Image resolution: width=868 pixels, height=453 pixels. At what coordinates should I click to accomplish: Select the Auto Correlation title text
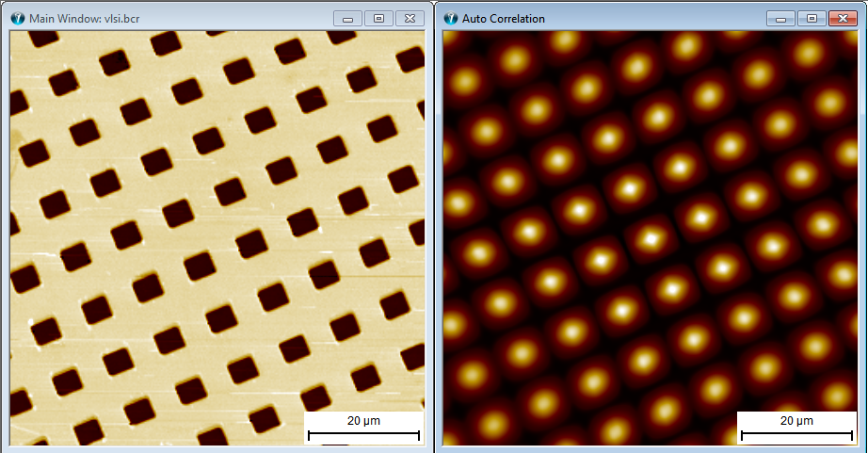pos(504,19)
